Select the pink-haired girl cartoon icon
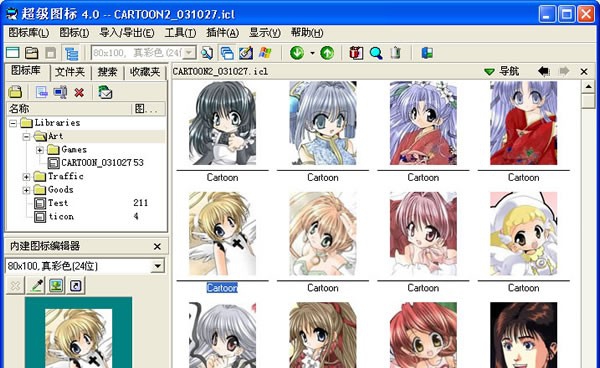600x368 pixels. (x=423, y=234)
